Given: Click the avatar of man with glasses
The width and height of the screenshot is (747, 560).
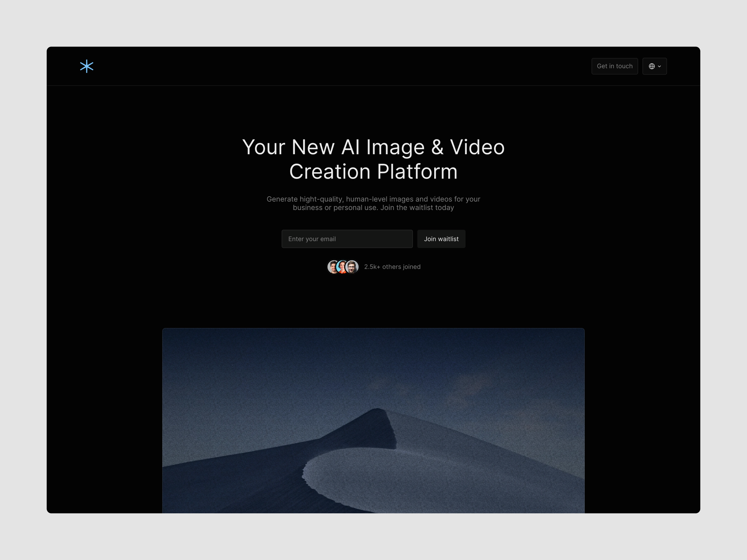Looking at the screenshot, I should [352, 267].
